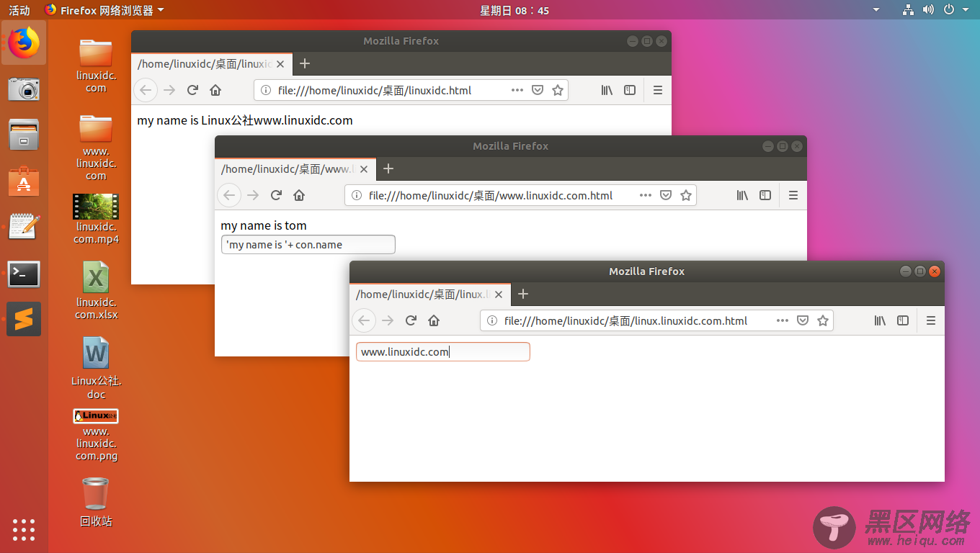980x553 pixels.
Task: Open new tab in www.linuxidc.com.html window
Action: coord(388,168)
